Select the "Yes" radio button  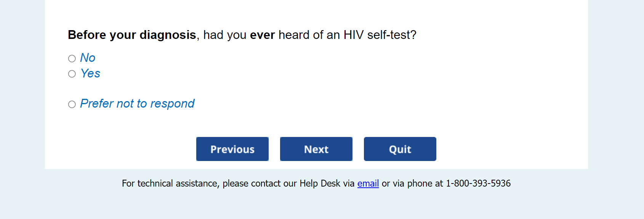click(x=72, y=74)
